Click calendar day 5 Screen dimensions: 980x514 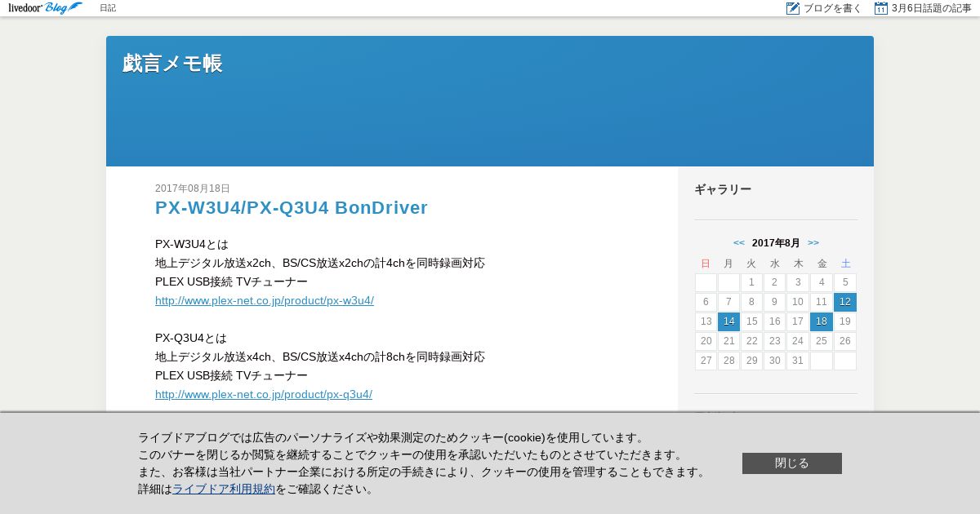845,282
